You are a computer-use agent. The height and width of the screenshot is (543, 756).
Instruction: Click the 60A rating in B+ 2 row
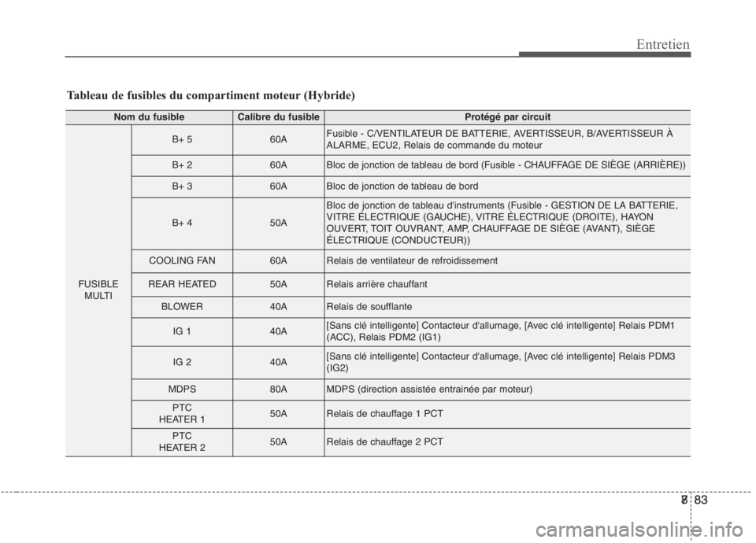278,165
